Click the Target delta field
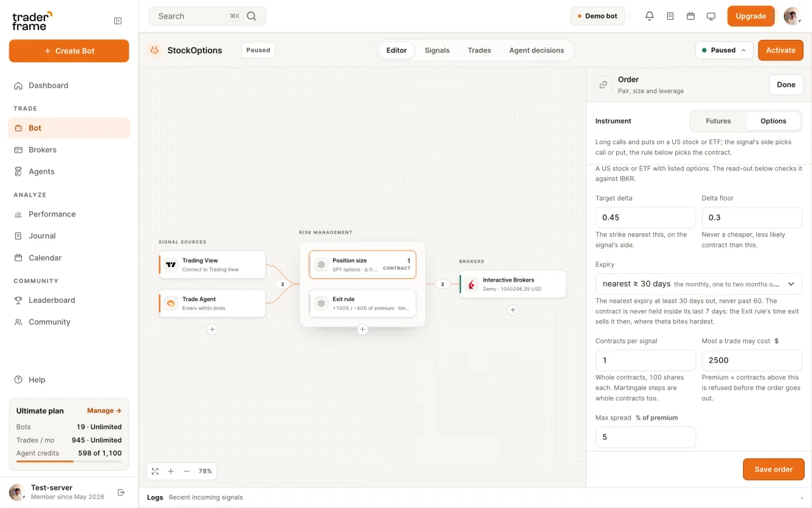The width and height of the screenshot is (812, 508). click(645, 217)
